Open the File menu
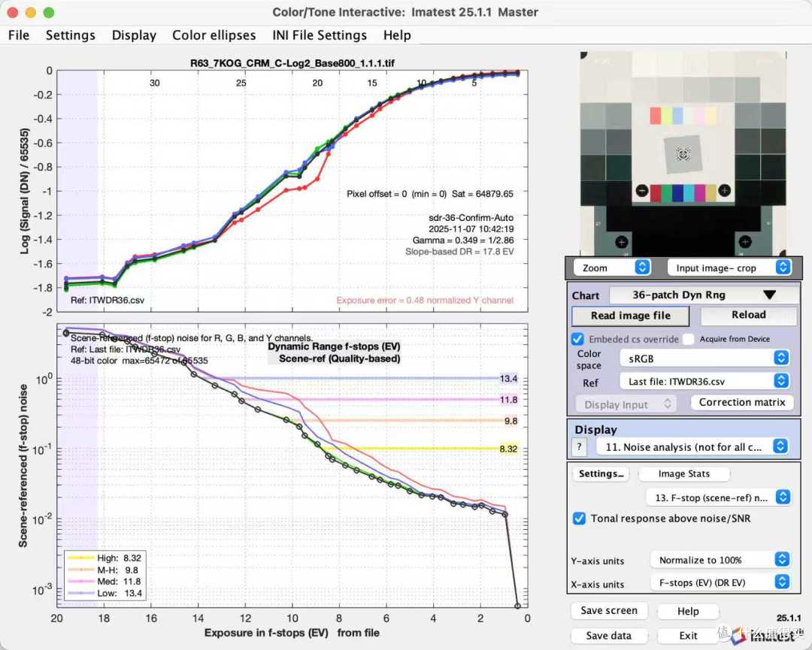Viewport: 812px width, 650px height. 19,35
